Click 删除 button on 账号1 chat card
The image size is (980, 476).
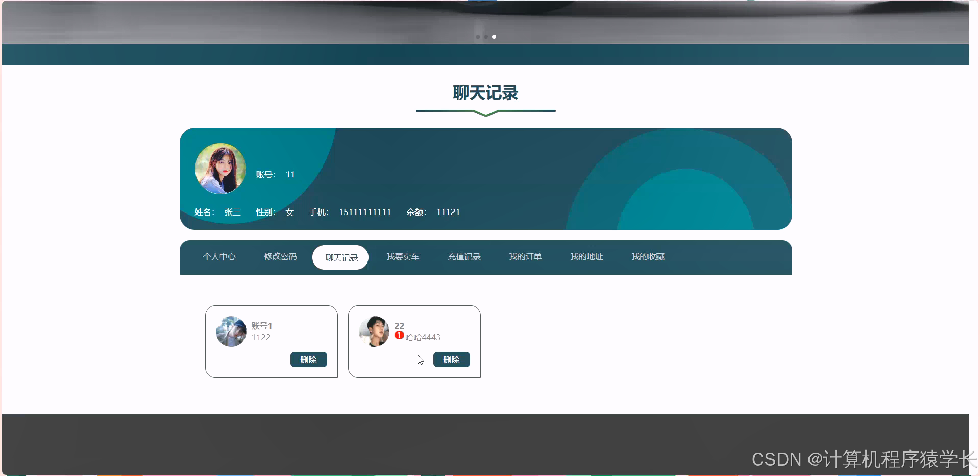308,360
